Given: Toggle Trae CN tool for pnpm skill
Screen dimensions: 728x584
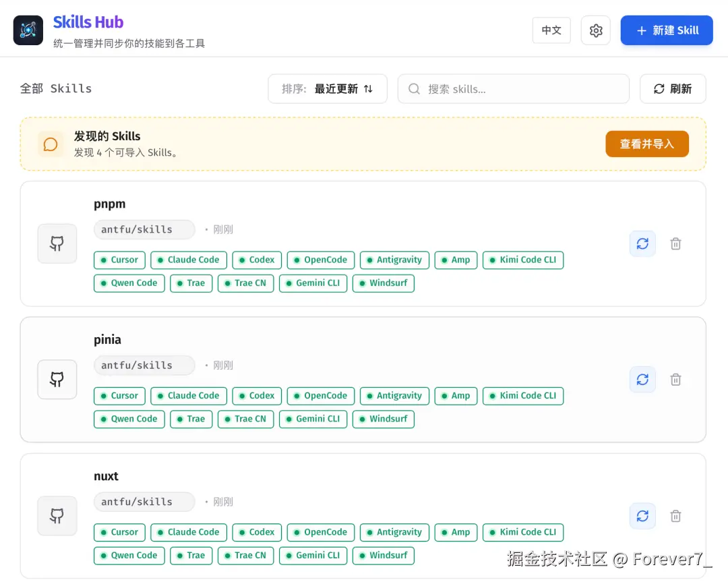Looking at the screenshot, I should [x=245, y=283].
